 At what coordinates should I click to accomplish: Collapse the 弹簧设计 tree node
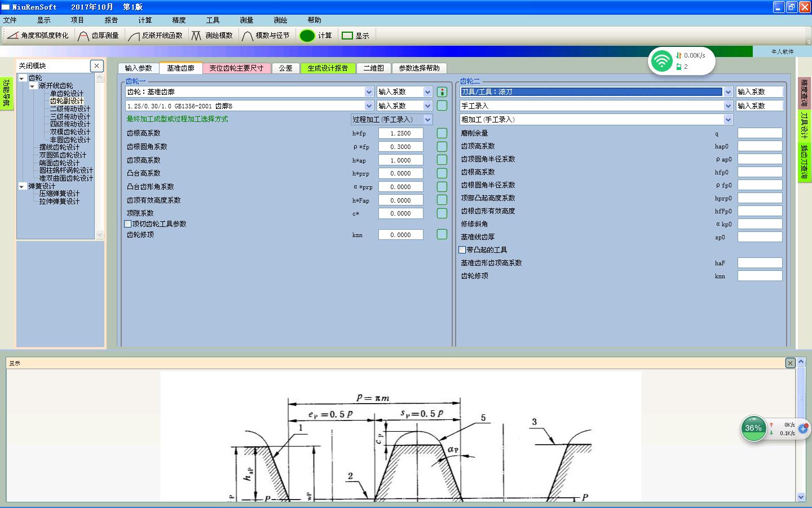tap(22, 186)
